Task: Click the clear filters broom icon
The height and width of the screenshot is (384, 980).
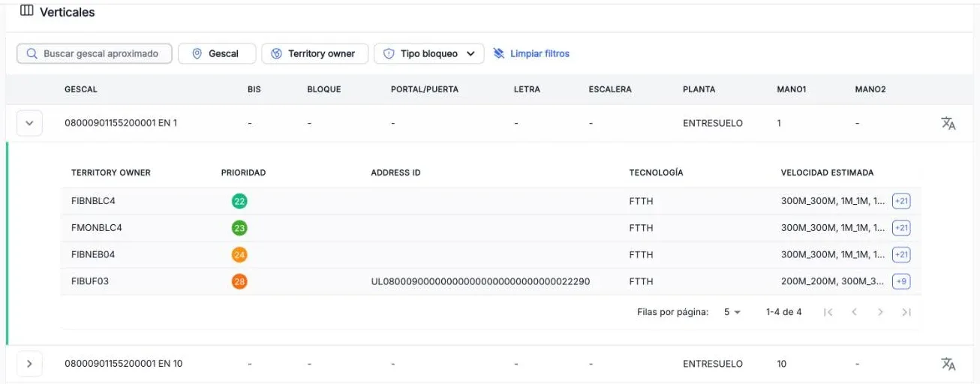Action: tap(499, 54)
